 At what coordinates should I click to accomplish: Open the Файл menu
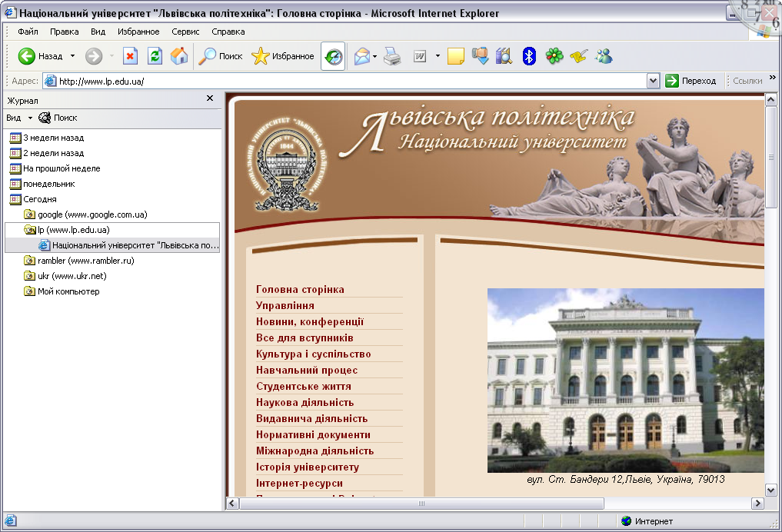[x=28, y=32]
